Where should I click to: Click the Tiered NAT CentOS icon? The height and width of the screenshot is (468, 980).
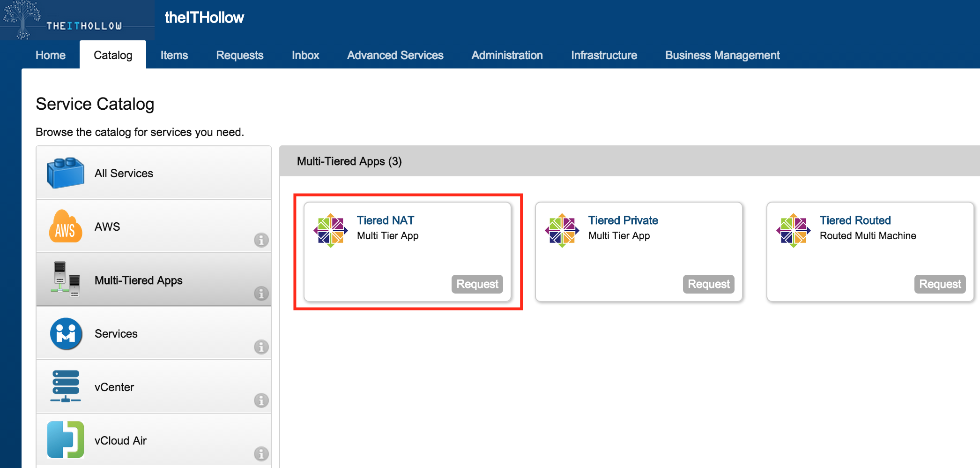point(331,230)
